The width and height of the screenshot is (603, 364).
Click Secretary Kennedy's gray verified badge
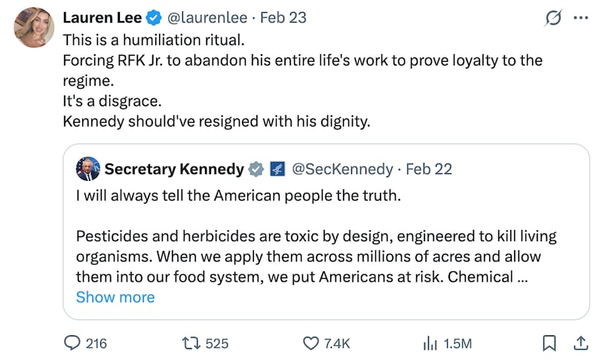[x=256, y=169]
